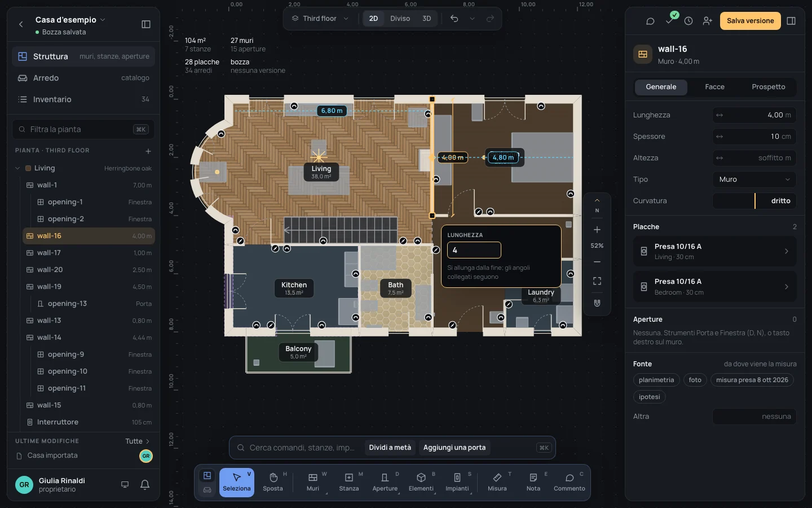View all recent changes via Tutte
This screenshot has height=508, width=812.
138,441
